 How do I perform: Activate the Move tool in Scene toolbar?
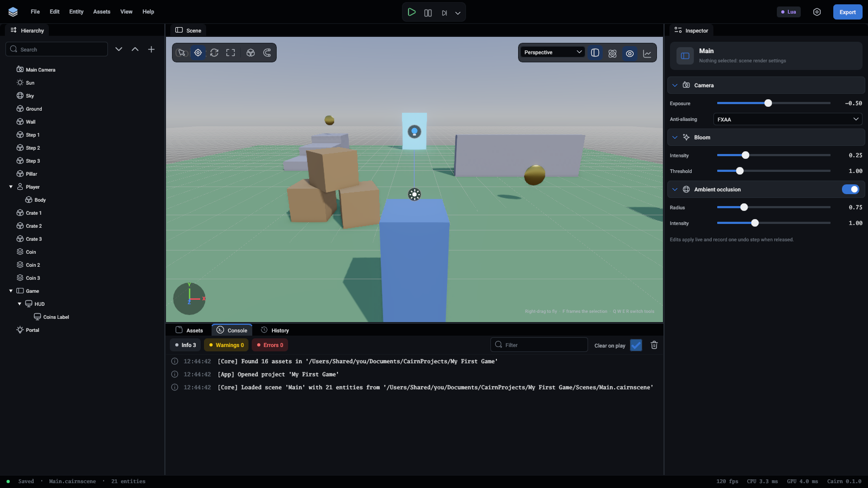click(x=198, y=53)
